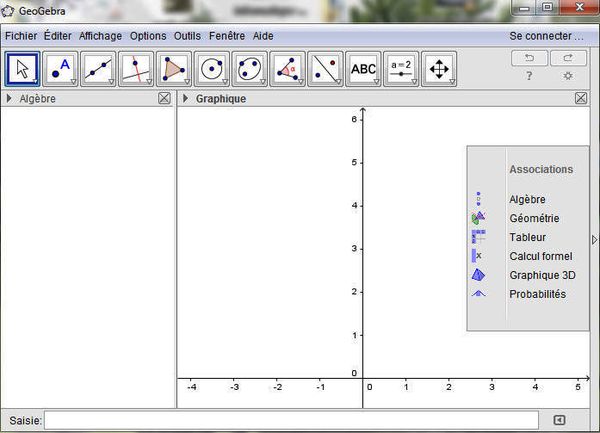Choose the Graphique 3D perspective label
This screenshot has height=433, width=600.
point(543,275)
